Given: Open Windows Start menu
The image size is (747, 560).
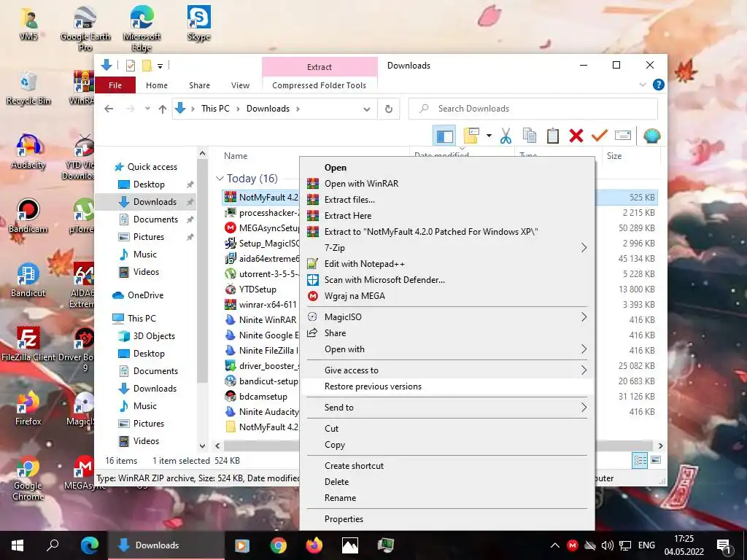Looking at the screenshot, I should (18, 545).
